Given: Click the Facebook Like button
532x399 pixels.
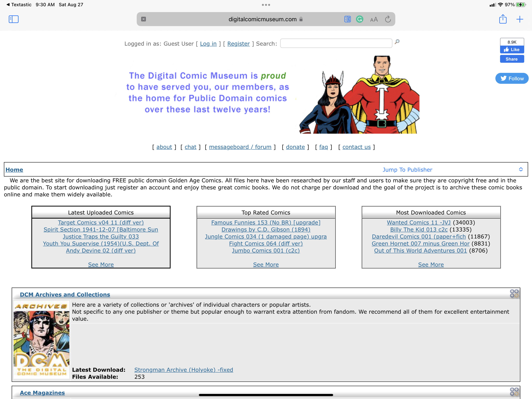Looking at the screenshot, I should [x=512, y=49].
